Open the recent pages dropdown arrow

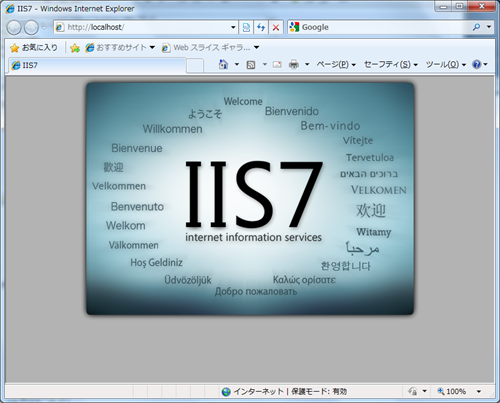pos(44,28)
